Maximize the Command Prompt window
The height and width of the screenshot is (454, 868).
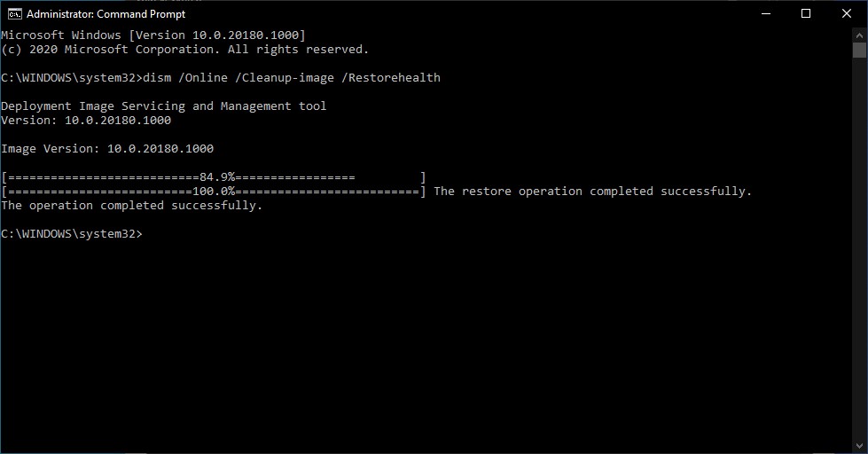tap(806, 14)
